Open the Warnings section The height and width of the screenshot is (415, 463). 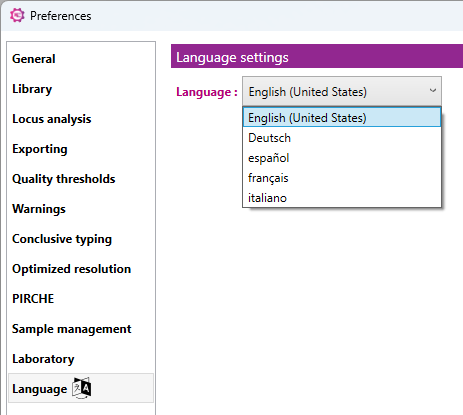[39, 209]
